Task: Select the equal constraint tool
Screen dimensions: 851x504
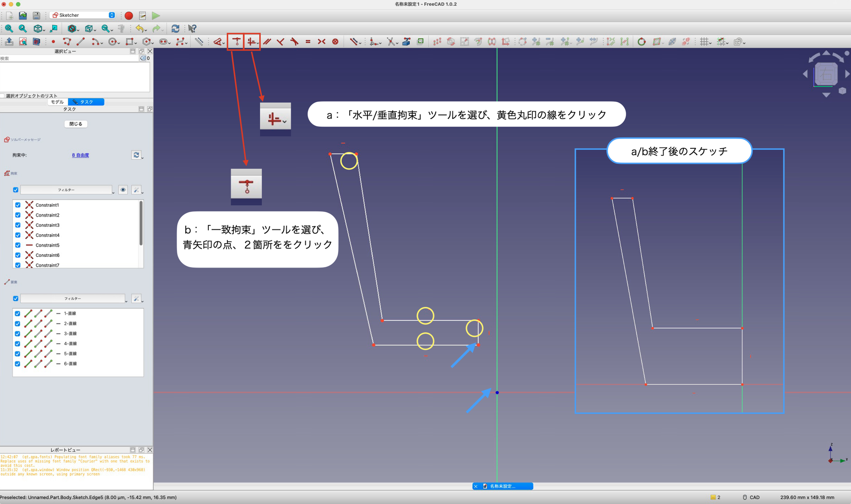Action: [x=308, y=42]
